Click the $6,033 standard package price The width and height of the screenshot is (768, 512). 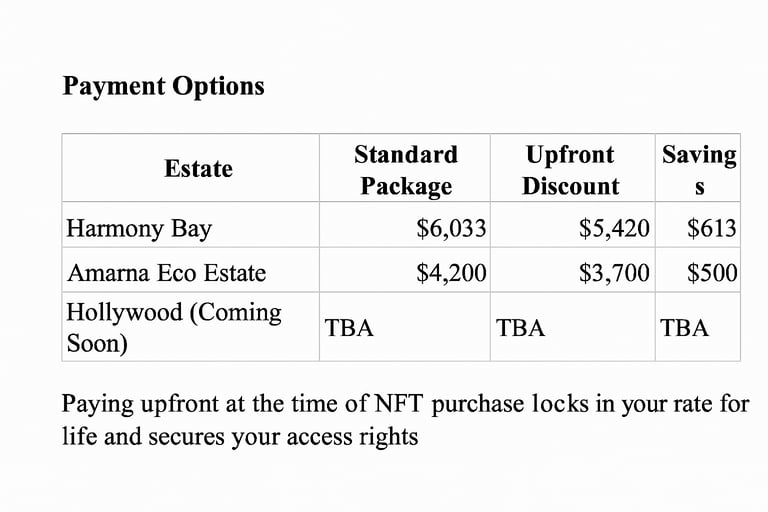451,228
